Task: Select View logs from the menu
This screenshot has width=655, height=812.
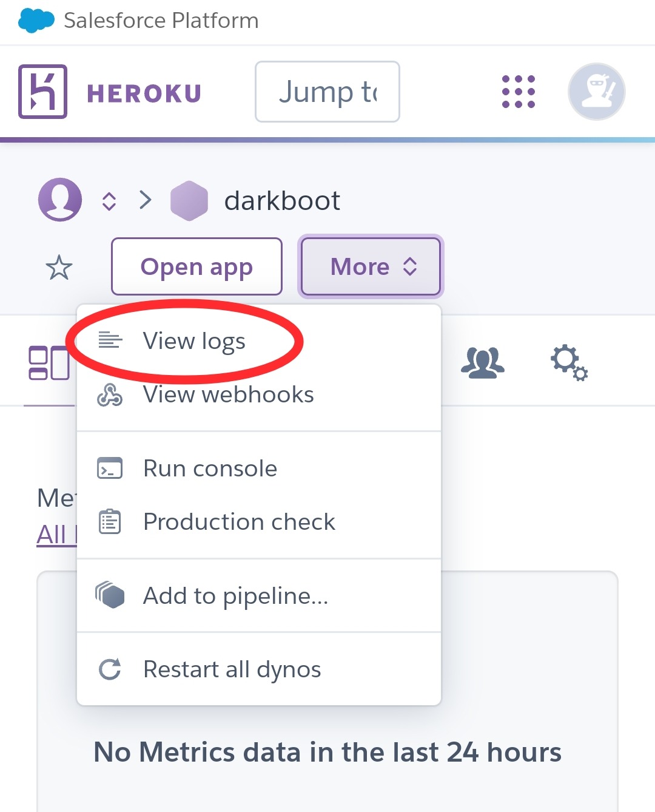Action: pos(259,341)
